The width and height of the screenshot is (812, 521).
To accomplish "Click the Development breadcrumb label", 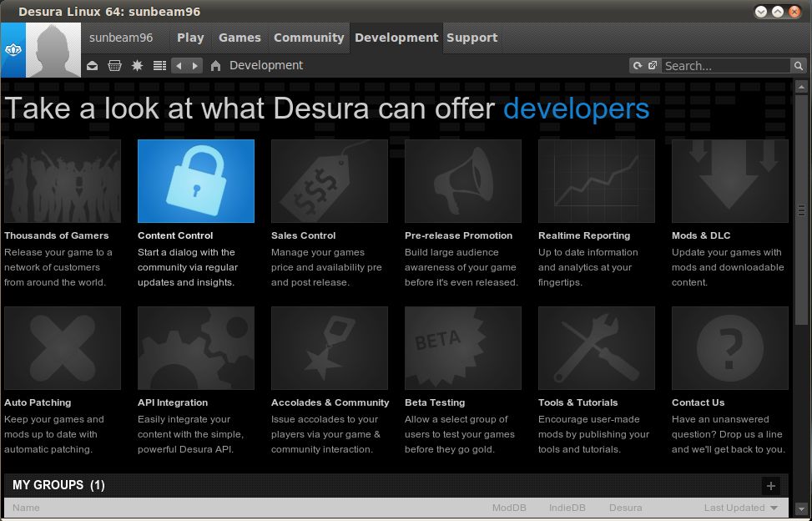I will [266, 65].
